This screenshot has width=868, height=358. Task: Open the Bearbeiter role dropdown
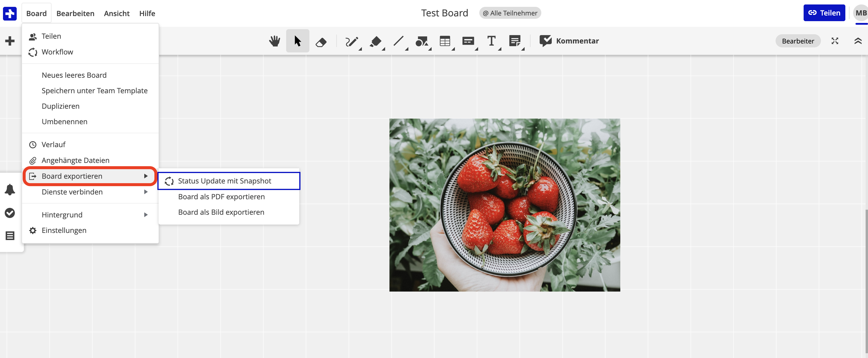tap(798, 41)
